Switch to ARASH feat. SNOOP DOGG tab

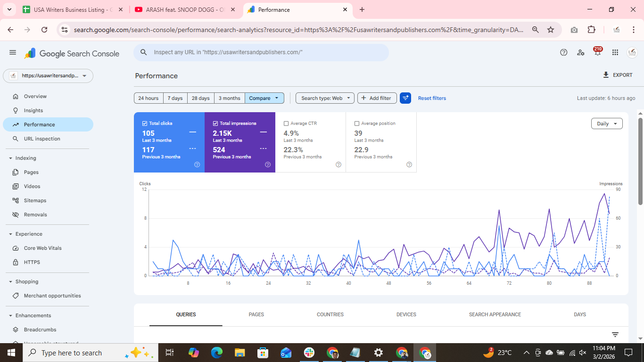[x=185, y=9]
